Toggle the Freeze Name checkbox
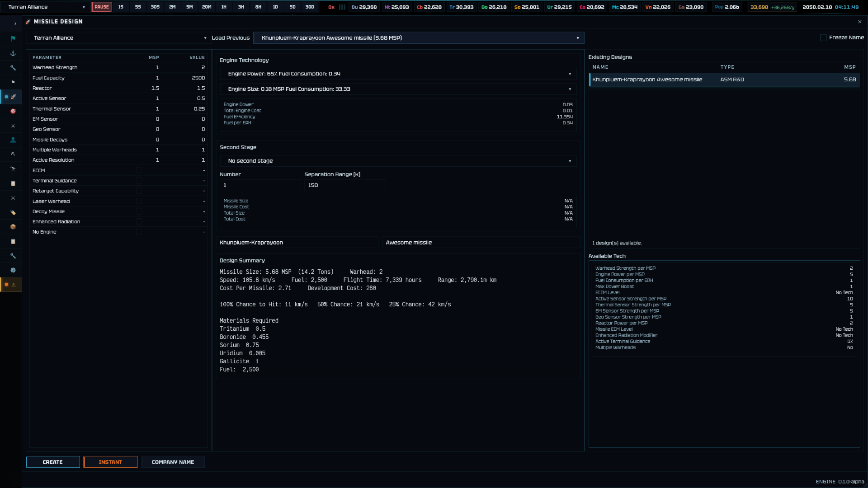The height and width of the screenshot is (488, 868). [823, 38]
